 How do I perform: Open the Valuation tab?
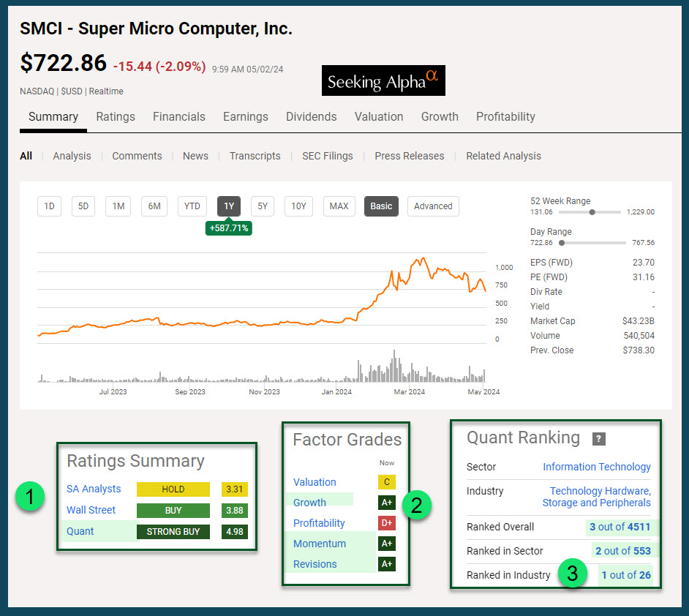(379, 116)
